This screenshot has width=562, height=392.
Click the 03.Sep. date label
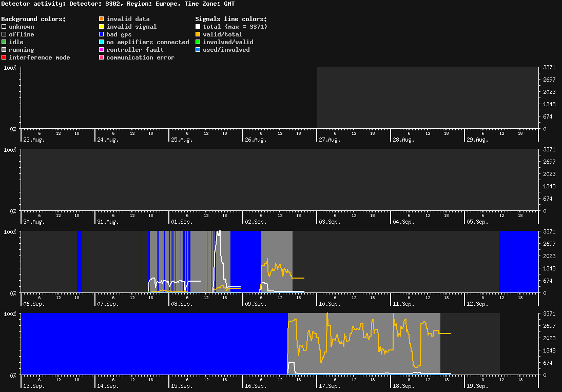coord(330,222)
